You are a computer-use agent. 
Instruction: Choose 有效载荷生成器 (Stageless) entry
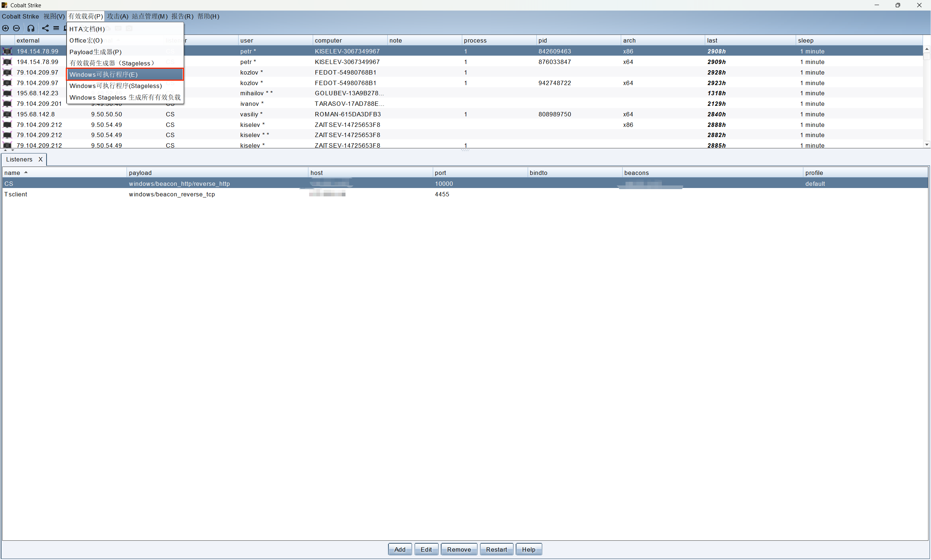click(125, 63)
